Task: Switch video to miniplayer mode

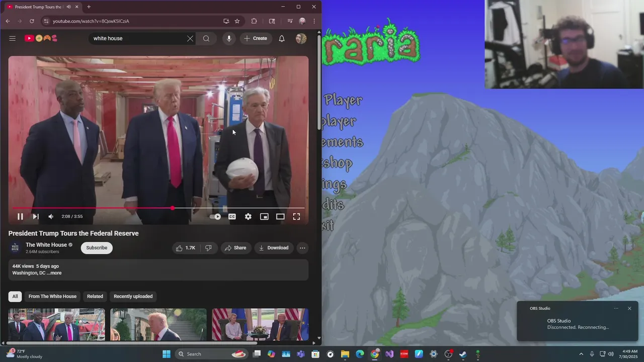Action: click(264, 217)
